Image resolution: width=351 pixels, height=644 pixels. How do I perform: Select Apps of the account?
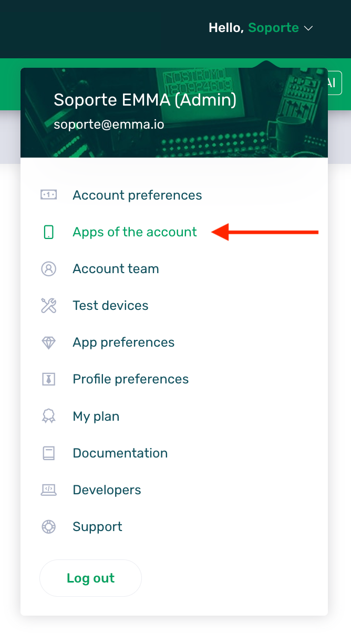pos(135,232)
